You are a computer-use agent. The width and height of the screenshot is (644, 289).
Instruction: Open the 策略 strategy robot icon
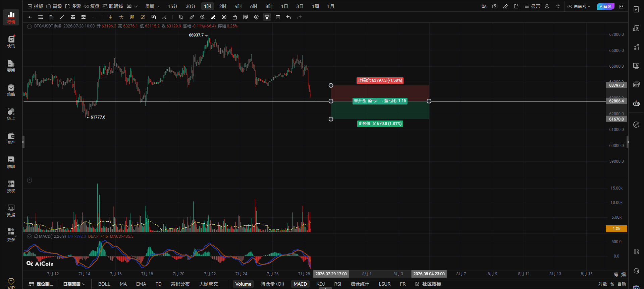(11, 90)
